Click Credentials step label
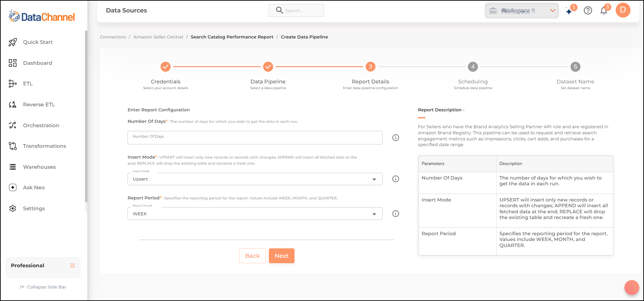The height and width of the screenshot is (301, 644). (x=166, y=82)
